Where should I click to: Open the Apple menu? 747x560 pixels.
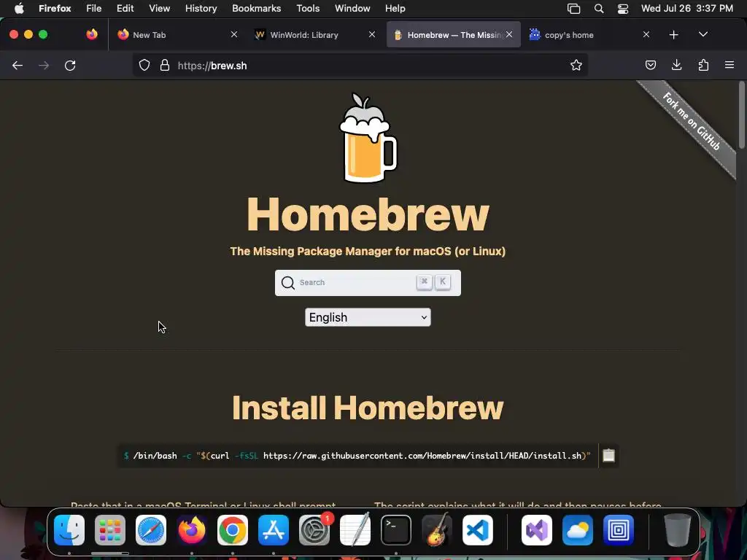pyautogui.click(x=19, y=8)
